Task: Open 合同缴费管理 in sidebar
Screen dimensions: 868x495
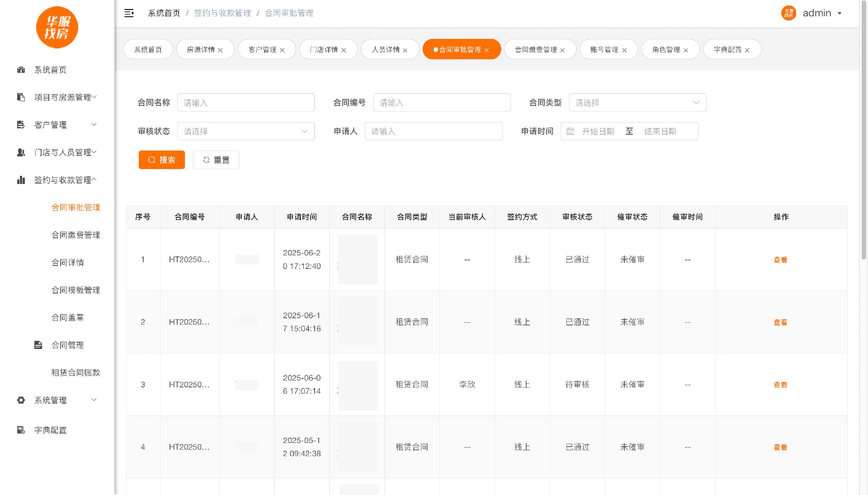Action: tap(75, 235)
